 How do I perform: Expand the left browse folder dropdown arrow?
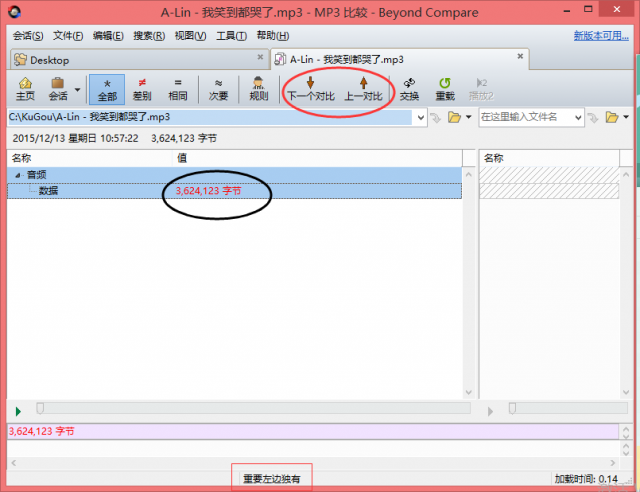(x=469, y=117)
